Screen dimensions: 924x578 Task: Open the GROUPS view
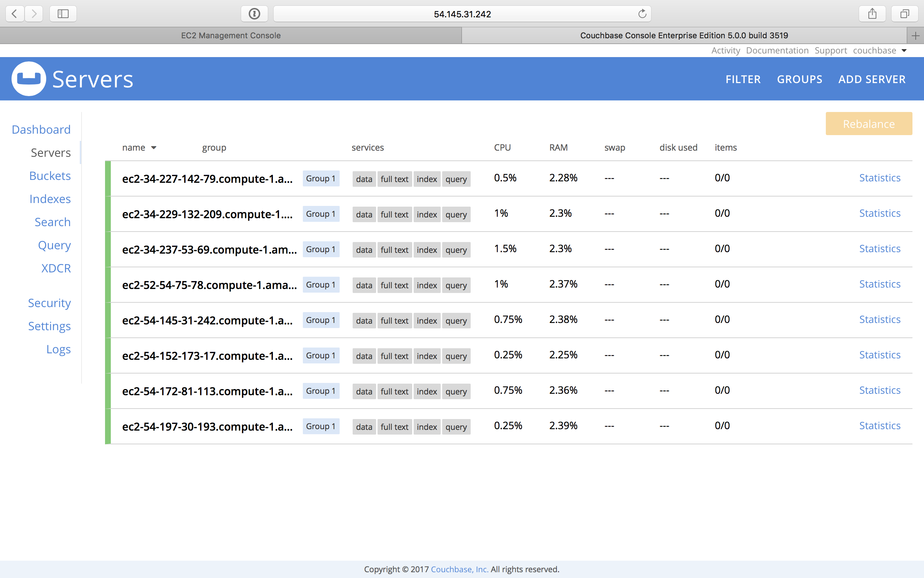coord(799,79)
